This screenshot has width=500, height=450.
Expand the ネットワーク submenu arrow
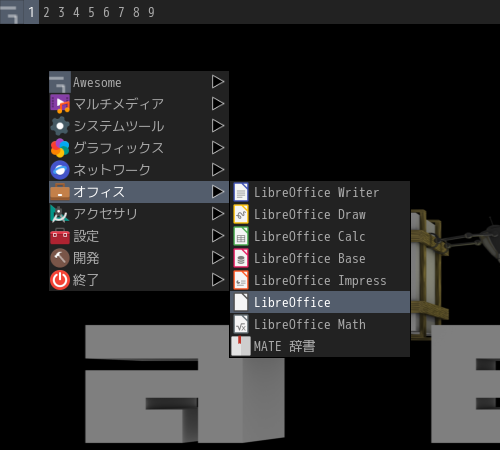[x=218, y=170]
